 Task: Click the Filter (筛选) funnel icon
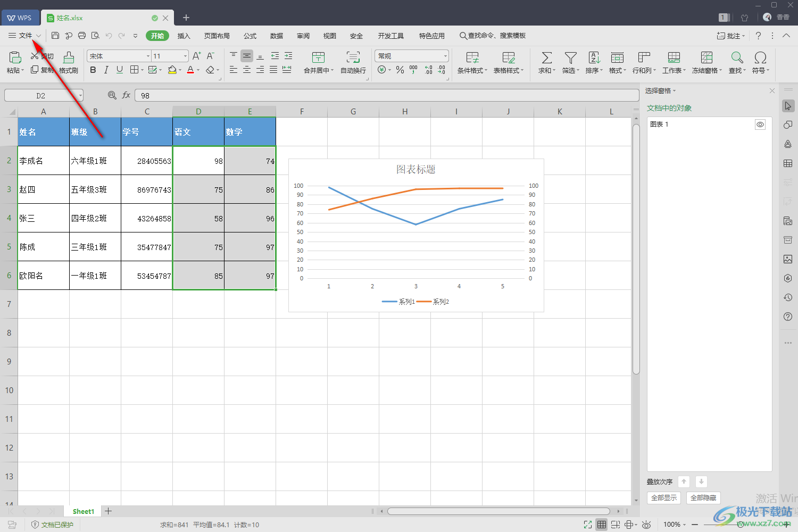click(x=570, y=57)
